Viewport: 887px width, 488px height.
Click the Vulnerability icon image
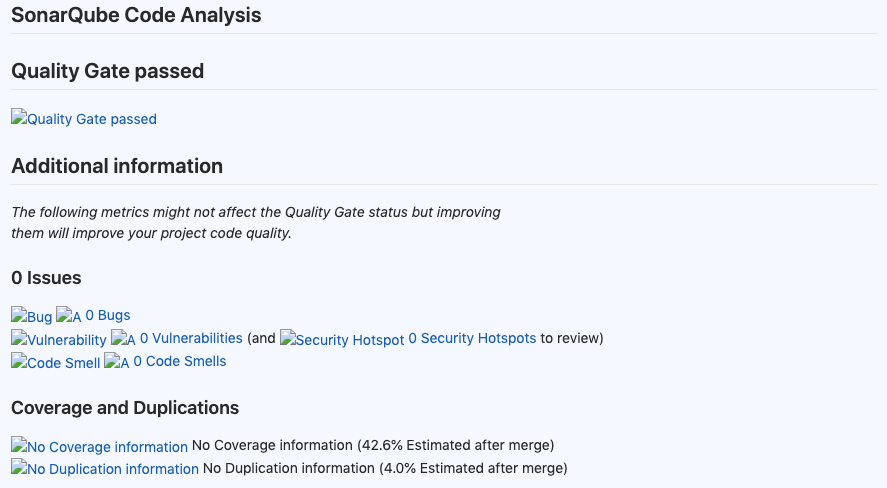(x=59, y=340)
